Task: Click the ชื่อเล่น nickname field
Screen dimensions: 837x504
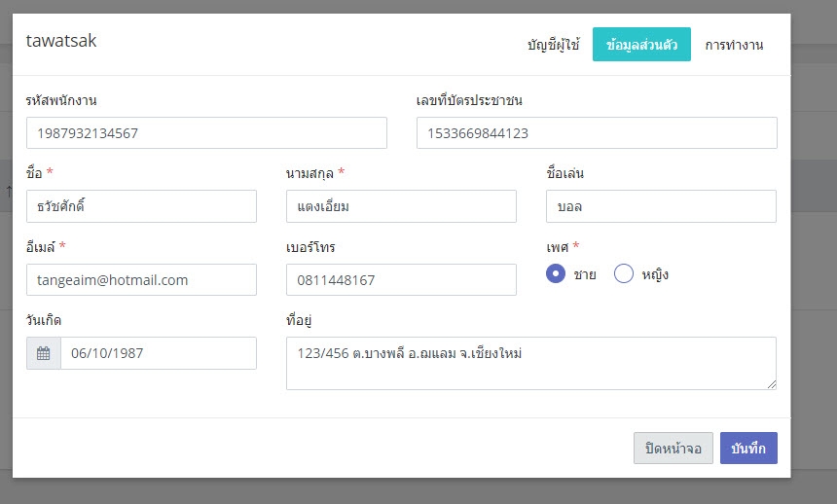Action: 661,206
